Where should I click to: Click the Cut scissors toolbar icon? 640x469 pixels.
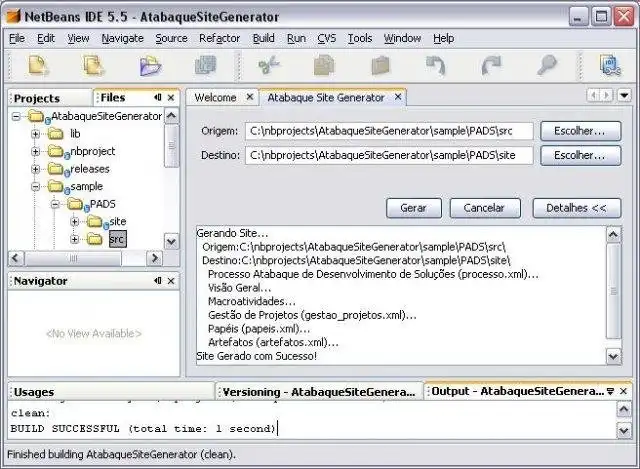(269, 65)
